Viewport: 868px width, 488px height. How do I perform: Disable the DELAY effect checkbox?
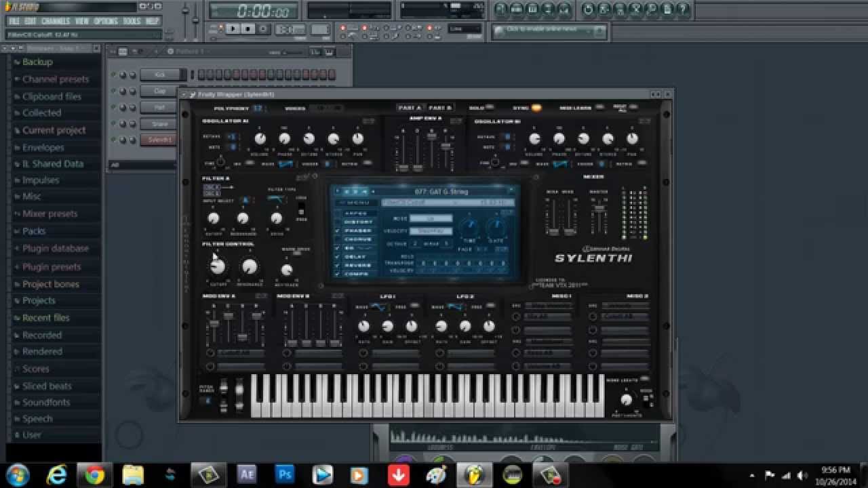(338, 257)
